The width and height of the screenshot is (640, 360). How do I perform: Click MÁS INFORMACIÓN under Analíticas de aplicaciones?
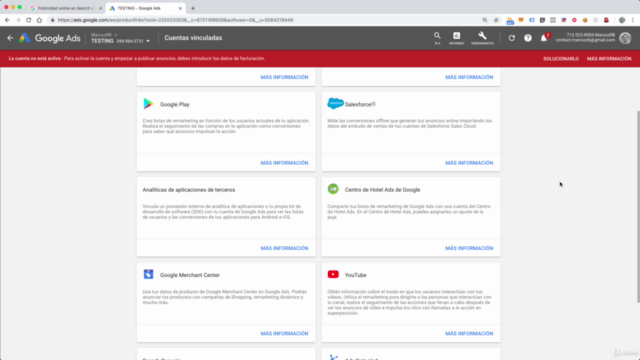pyautogui.click(x=284, y=248)
